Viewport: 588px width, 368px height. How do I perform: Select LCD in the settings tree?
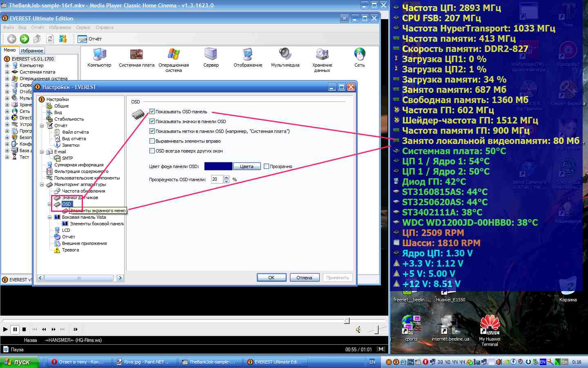(66, 230)
